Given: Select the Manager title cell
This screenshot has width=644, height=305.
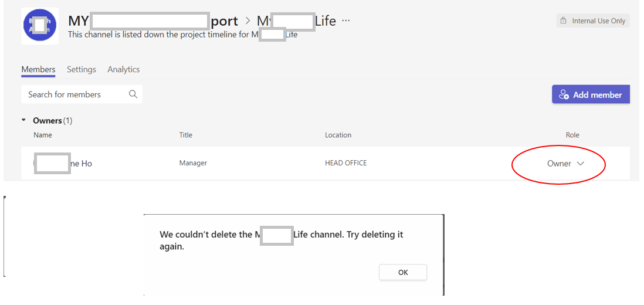Looking at the screenshot, I should point(193,163).
